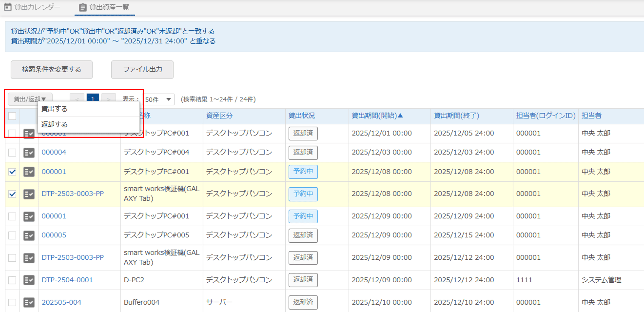644x312 pixels.
Task: Toggle the select-all checkbox in the table header
Action: coord(12,116)
